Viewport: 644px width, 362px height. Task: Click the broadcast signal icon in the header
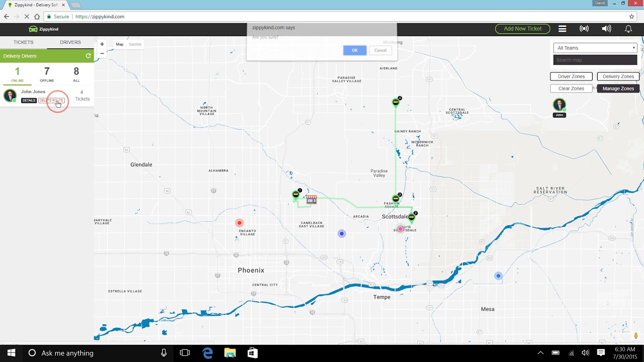click(584, 29)
